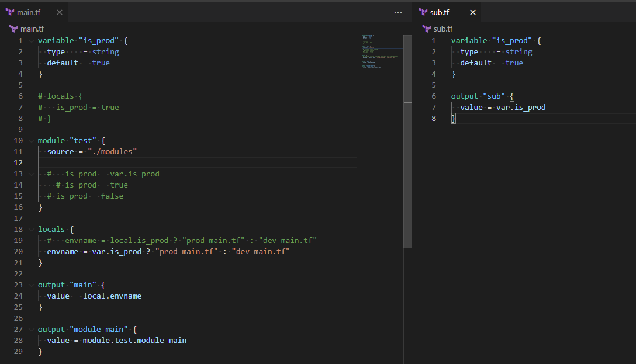Click line number 8 in sub.tf
This screenshot has width=636, height=364.
tap(434, 119)
